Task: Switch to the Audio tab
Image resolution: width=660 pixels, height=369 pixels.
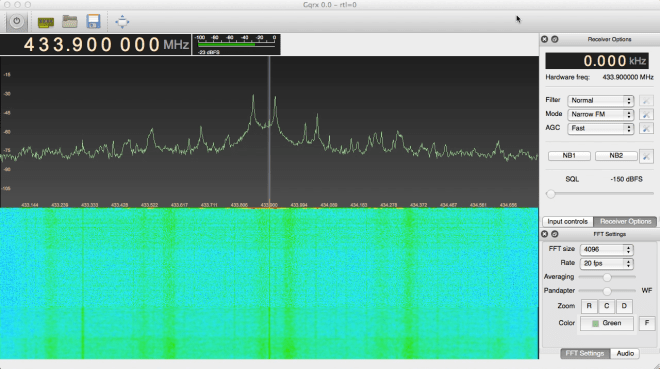Action: point(625,353)
